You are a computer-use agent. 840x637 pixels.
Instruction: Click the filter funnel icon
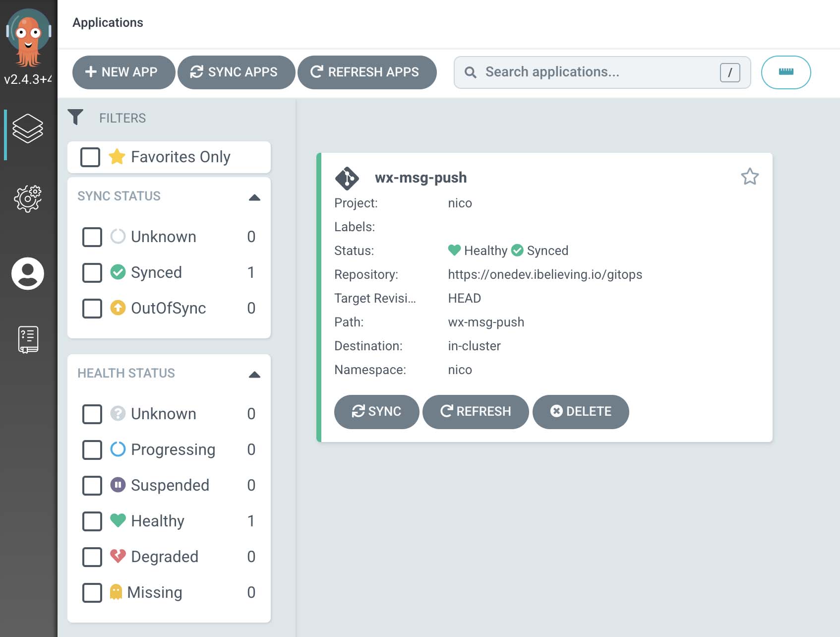click(x=75, y=117)
